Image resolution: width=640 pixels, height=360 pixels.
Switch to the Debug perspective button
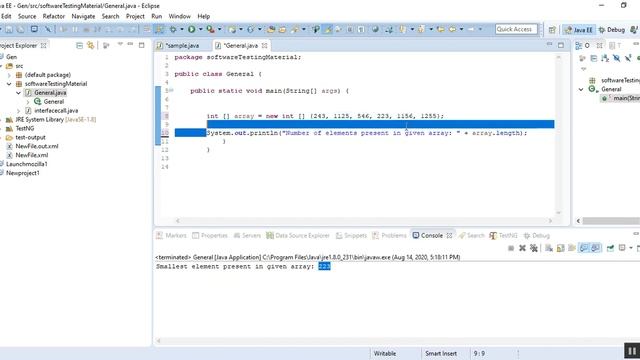pyautogui.click(x=611, y=30)
